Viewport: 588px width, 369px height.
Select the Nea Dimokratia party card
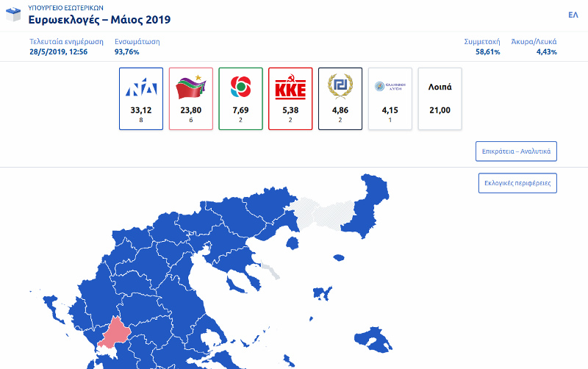click(x=141, y=99)
